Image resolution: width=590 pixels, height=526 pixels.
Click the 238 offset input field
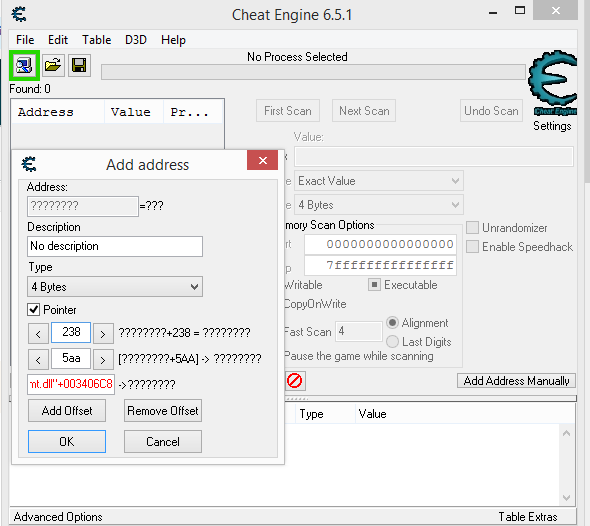point(71,332)
